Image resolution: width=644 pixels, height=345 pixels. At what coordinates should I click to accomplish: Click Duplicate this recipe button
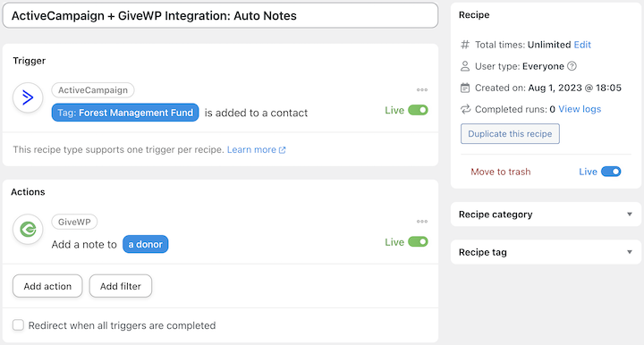[x=510, y=134]
